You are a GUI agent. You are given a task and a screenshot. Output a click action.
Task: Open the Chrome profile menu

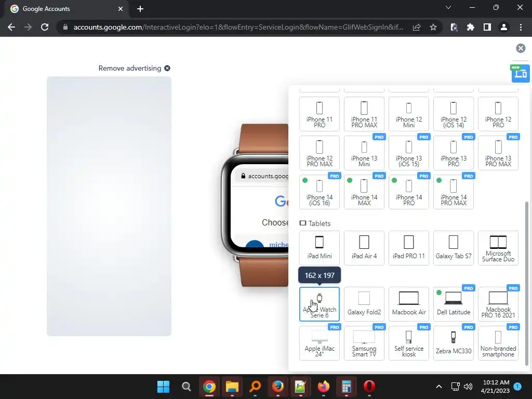[504, 27]
